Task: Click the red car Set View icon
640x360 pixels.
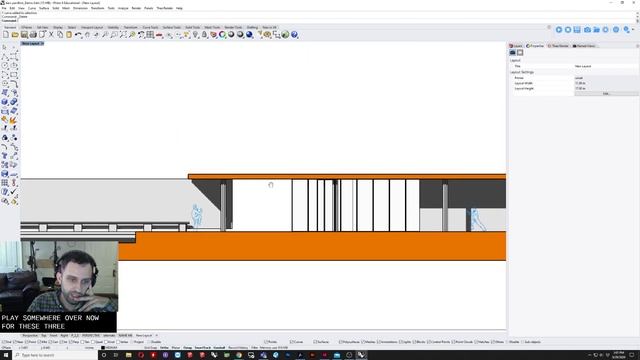Action: pyautogui.click(x=159, y=35)
